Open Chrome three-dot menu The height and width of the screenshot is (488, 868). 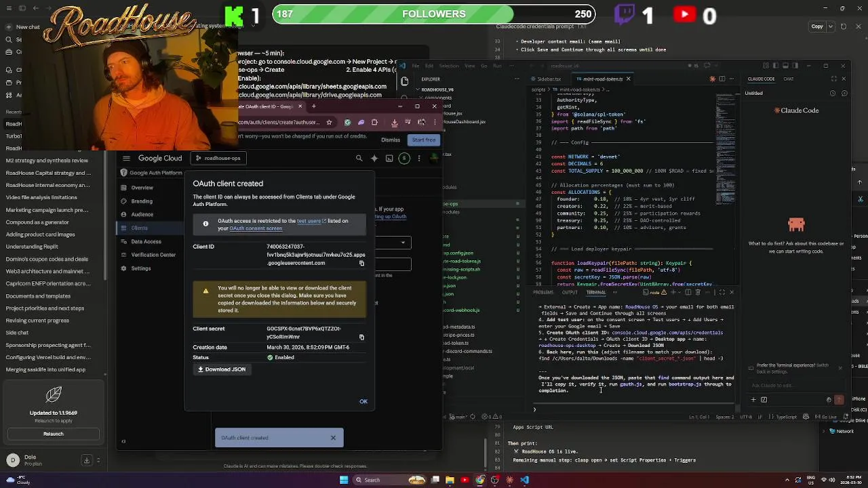pos(434,122)
